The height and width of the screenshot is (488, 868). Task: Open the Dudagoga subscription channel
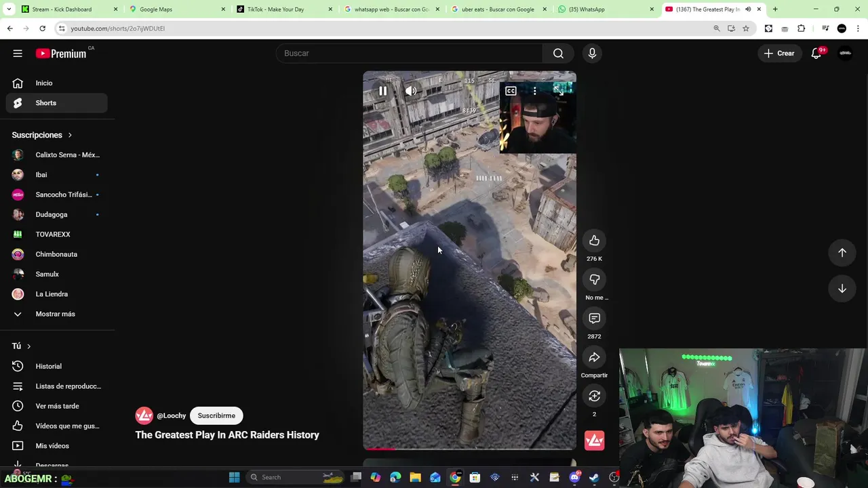57,214
